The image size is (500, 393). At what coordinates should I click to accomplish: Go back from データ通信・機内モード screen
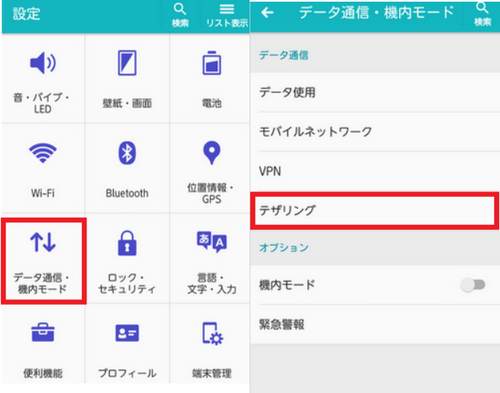point(267,13)
